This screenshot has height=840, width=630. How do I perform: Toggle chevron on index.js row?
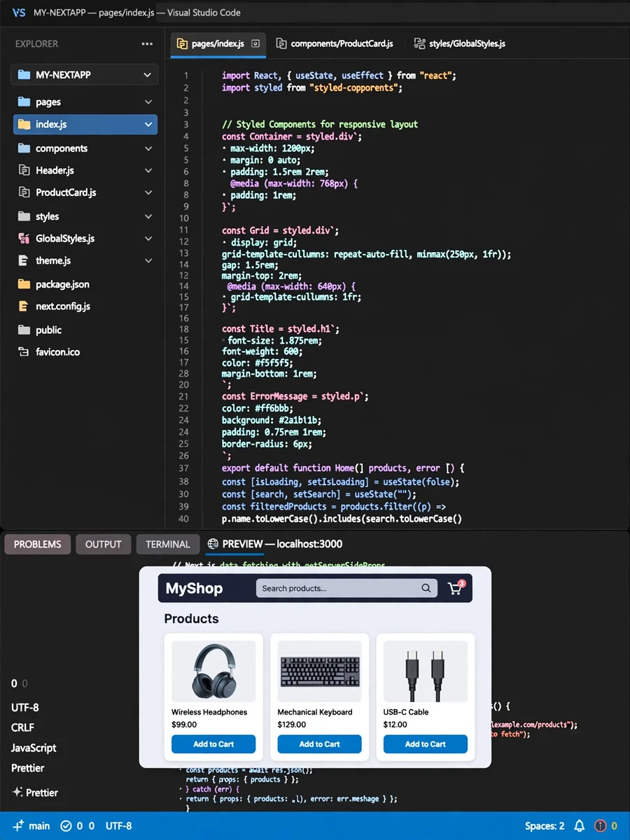coord(148,125)
